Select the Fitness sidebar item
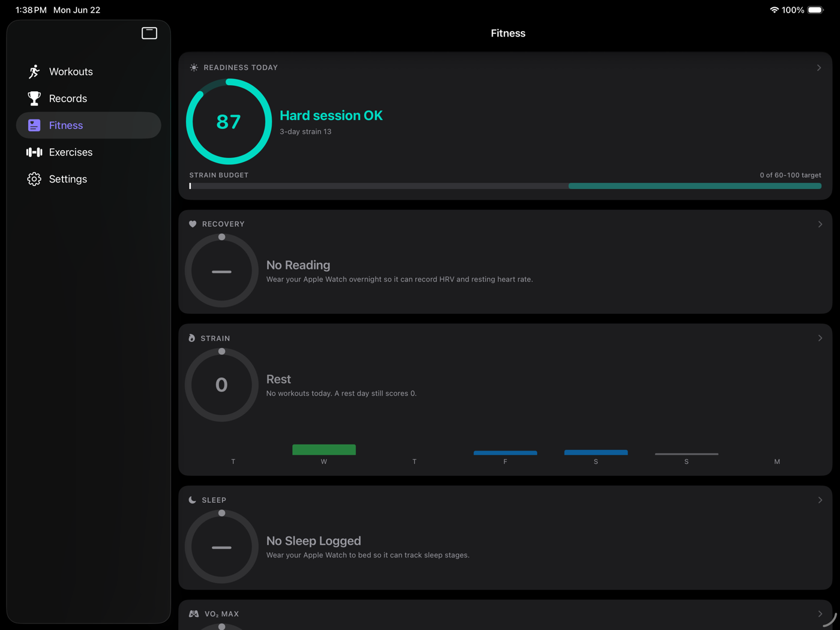 [x=89, y=125]
